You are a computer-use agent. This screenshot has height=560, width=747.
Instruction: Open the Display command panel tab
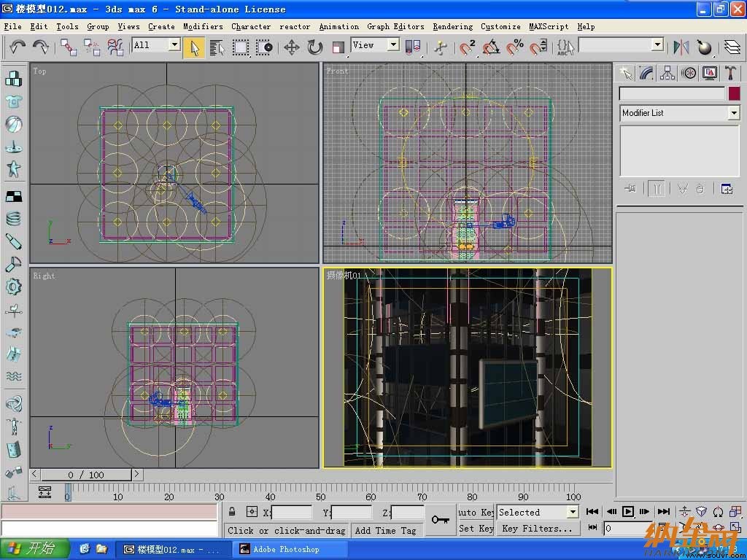709,73
